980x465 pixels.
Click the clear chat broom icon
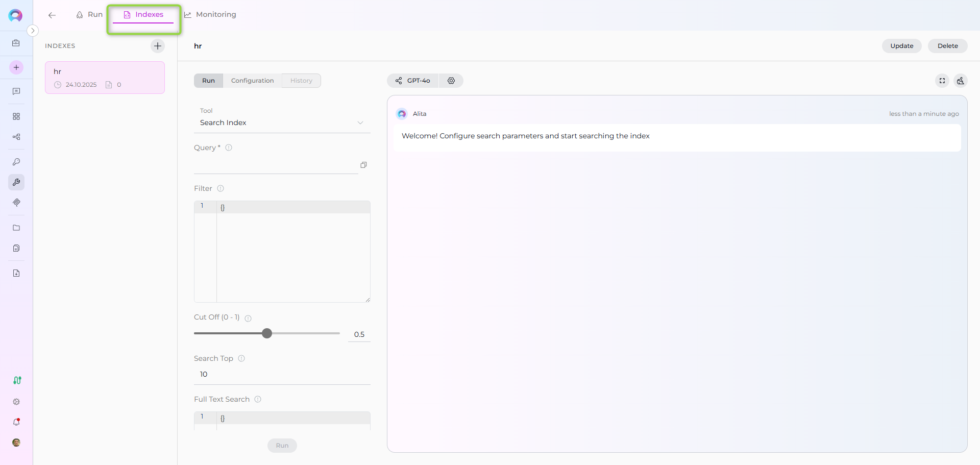point(960,81)
